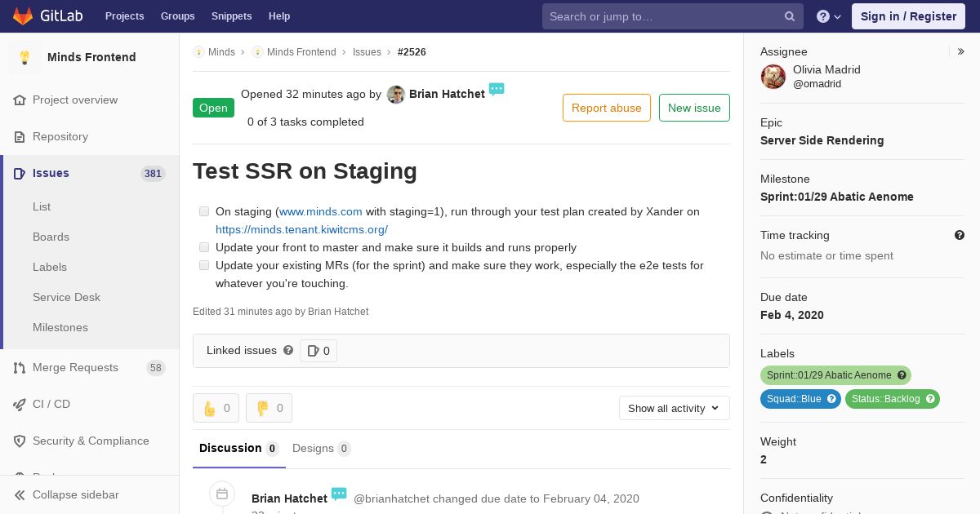Viewport: 980px width, 514px height.
Task: Open the Groups menu in the top bar
Action: pos(177,16)
